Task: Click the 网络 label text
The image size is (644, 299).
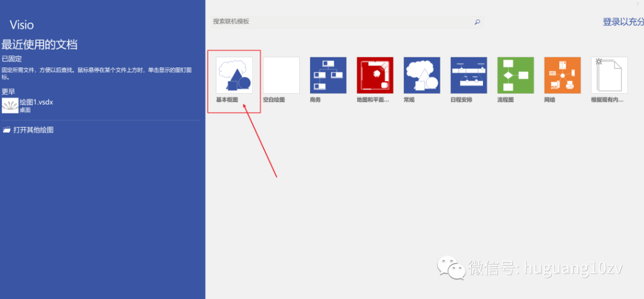Action: pos(550,99)
